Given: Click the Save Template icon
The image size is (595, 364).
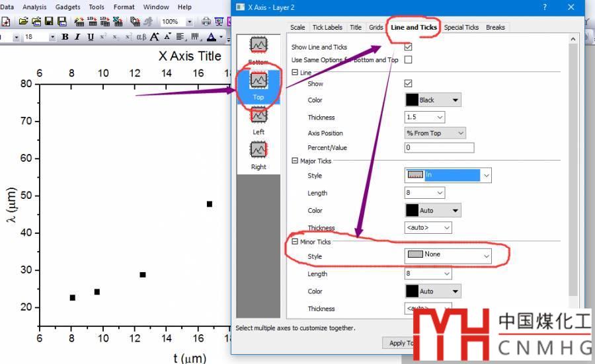Looking at the screenshot, I should (x=62, y=22).
